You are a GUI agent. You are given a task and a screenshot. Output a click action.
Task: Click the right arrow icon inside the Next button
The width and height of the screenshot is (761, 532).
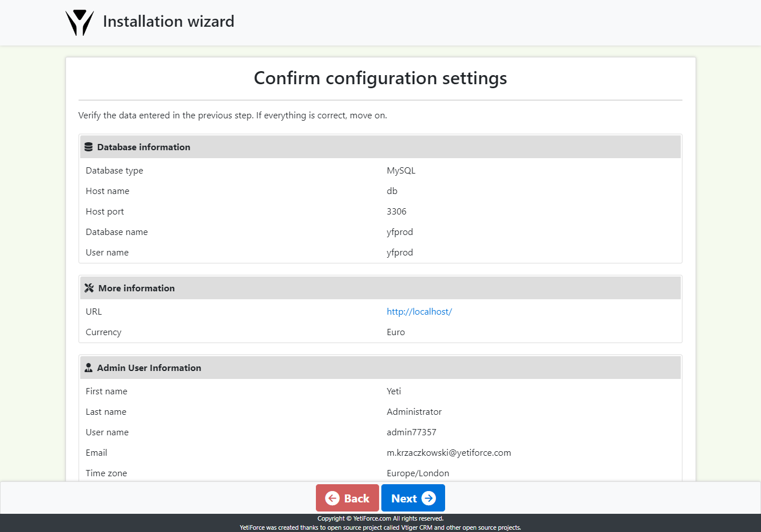429,498
